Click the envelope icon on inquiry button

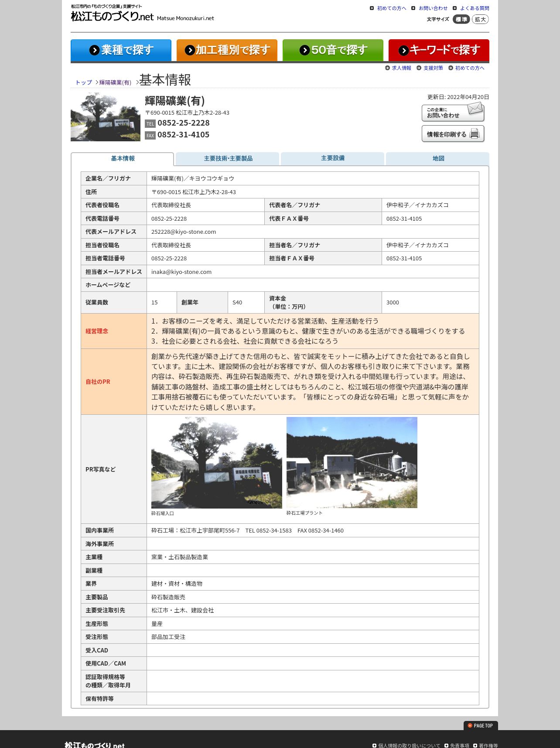pyautogui.click(x=475, y=109)
